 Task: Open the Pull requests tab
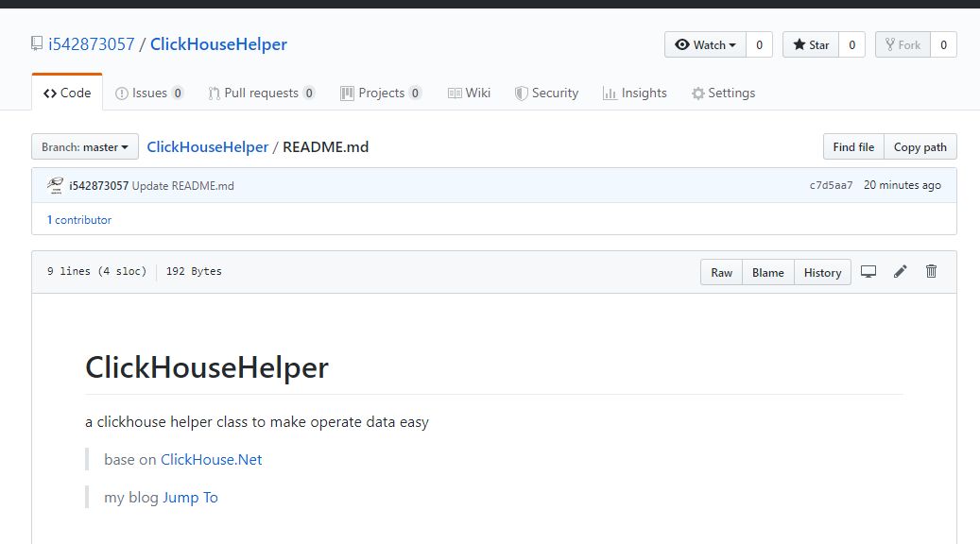[x=261, y=93]
